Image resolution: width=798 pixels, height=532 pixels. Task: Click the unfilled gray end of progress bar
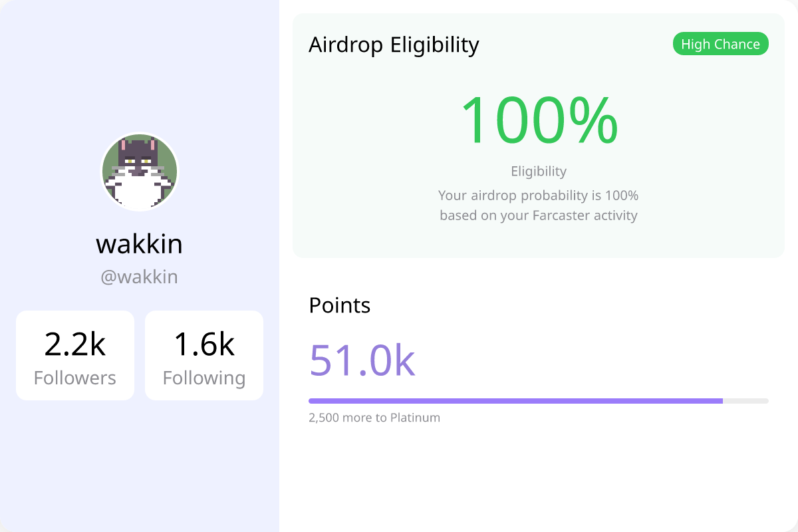745,401
